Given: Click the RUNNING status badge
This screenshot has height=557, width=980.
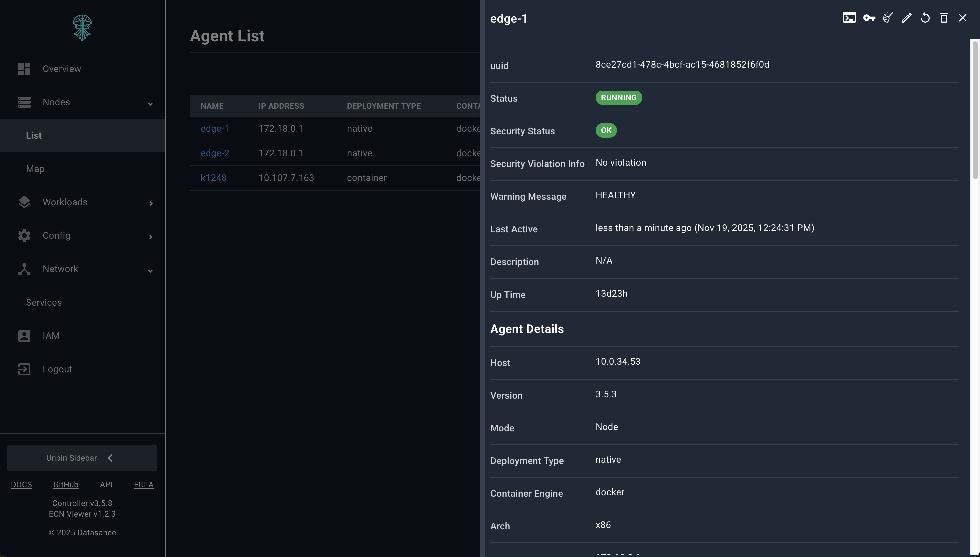Looking at the screenshot, I should [618, 98].
